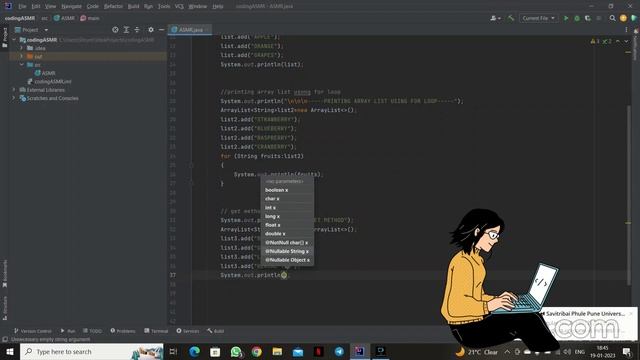Click main method breadcrumb in navigation bar
This screenshot has height=360, width=640.
[x=90, y=18]
